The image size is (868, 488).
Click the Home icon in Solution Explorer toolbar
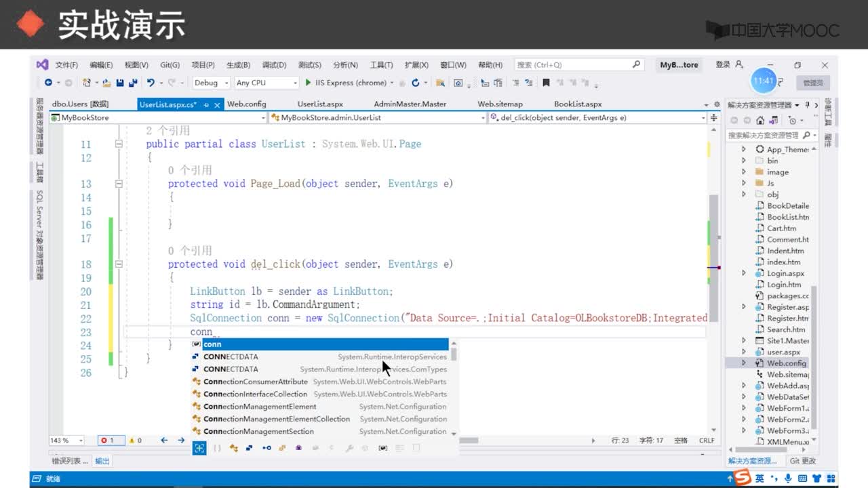click(x=760, y=120)
